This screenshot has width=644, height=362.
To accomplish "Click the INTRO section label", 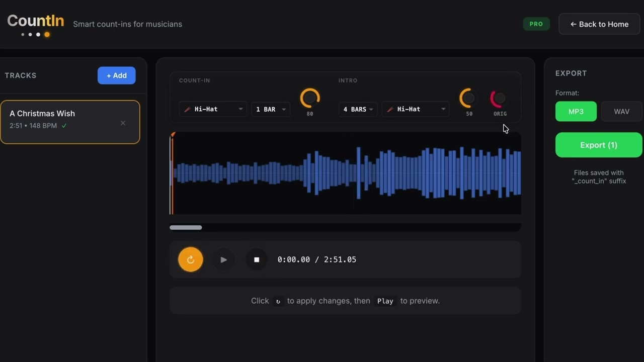I will [x=348, y=80].
